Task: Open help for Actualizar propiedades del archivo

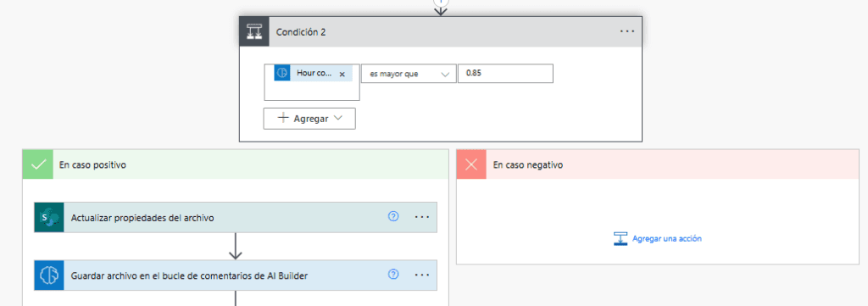Action: [x=393, y=217]
